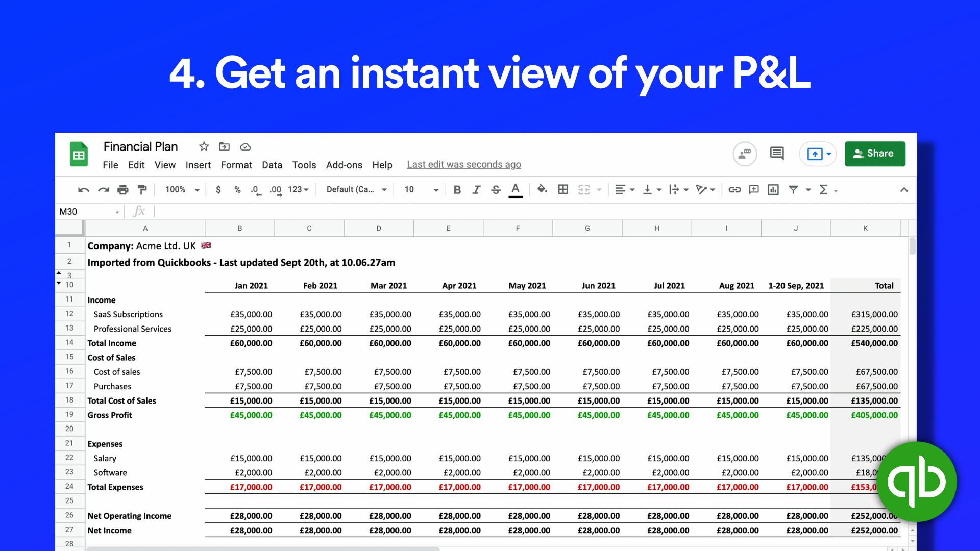Toggle italic formatting
This screenshot has height=551, width=980.
tap(476, 189)
